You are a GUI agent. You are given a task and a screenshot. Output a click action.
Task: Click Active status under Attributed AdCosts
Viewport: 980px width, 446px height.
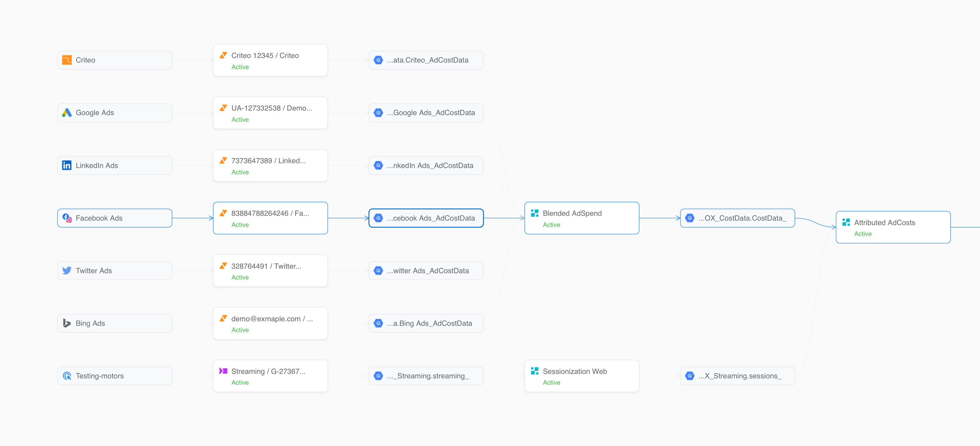pos(863,234)
